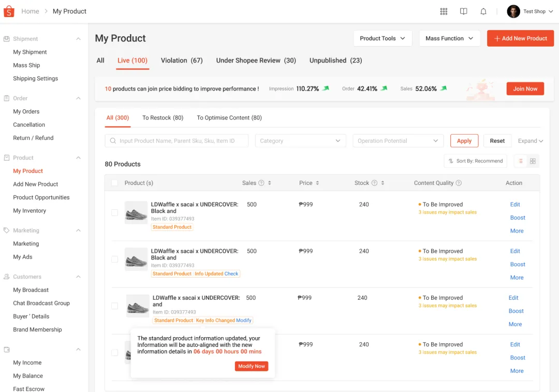The height and width of the screenshot is (392, 559).
Task: Open the apps grid icon in the top bar
Action: [444, 11]
